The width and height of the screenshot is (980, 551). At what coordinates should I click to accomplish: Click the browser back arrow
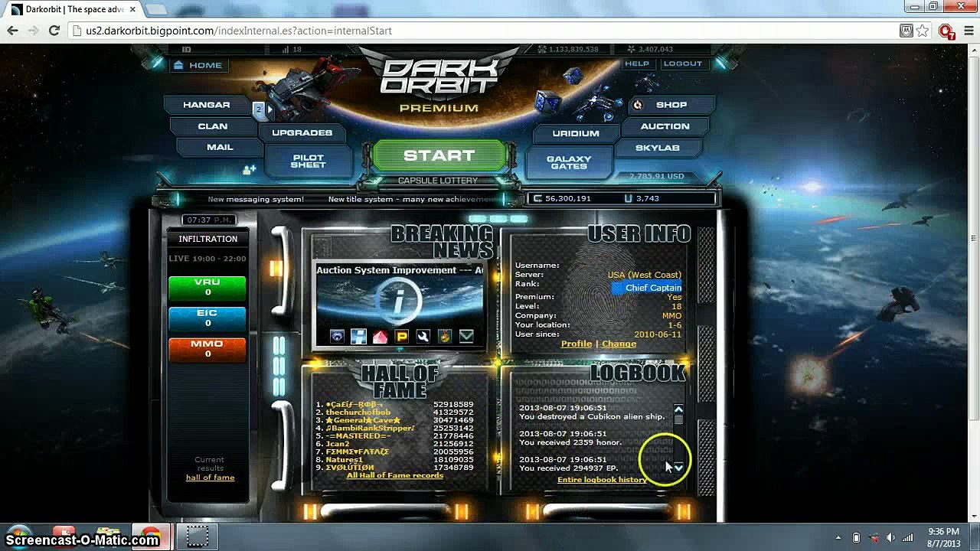point(13,31)
